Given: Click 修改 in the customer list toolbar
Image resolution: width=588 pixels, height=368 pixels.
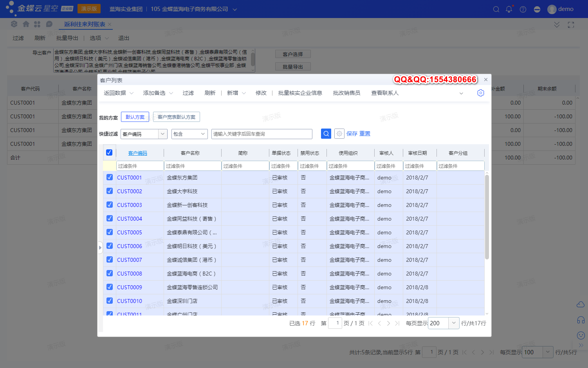Looking at the screenshot, I should click(261, 93).
